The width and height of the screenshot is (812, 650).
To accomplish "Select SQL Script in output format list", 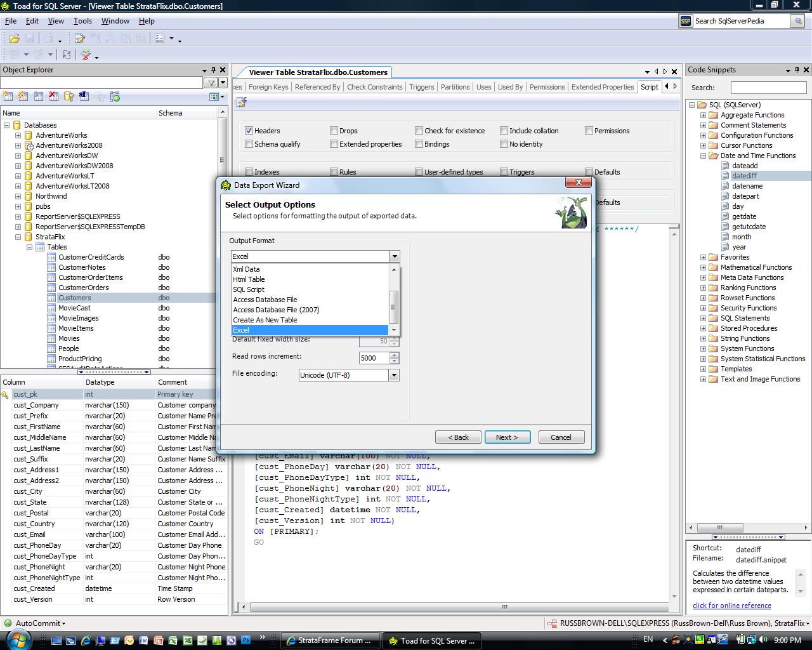I will [x=249, y=289].
